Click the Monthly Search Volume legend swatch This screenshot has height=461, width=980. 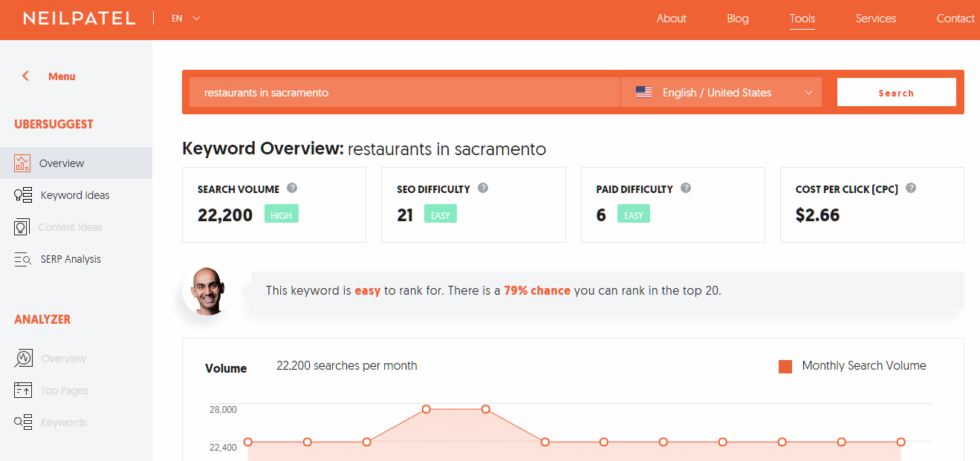point(785,366)
